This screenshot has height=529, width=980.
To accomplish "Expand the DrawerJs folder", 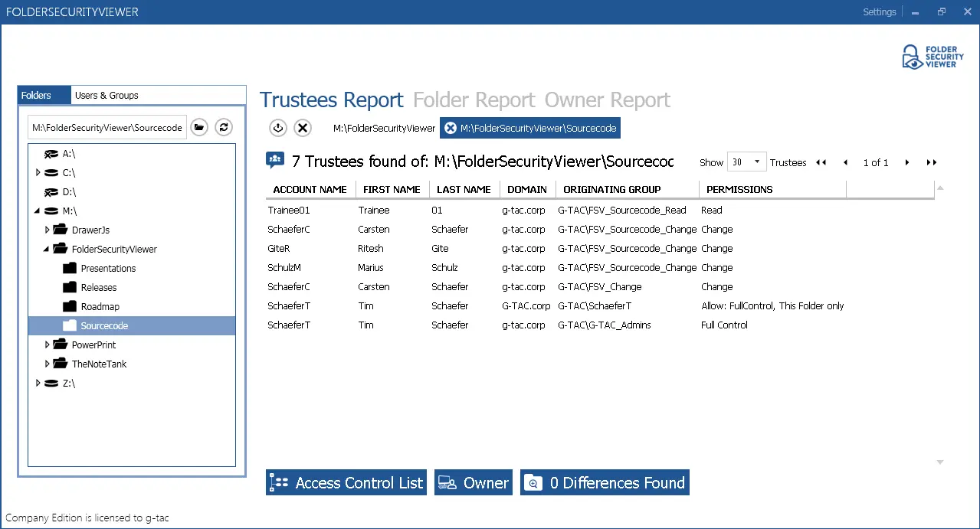I will pyautogui.click(x=48, y=230).
